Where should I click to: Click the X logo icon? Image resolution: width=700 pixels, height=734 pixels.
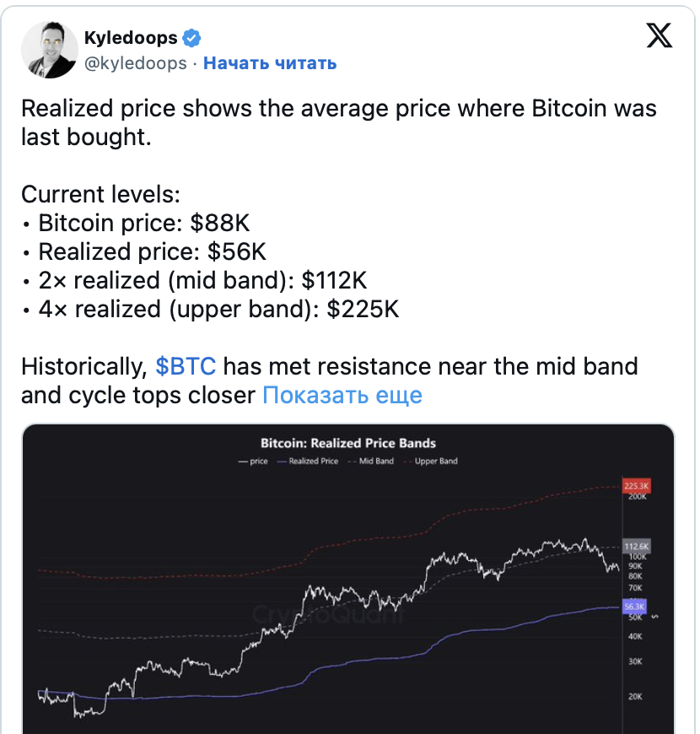coord(659,35)
